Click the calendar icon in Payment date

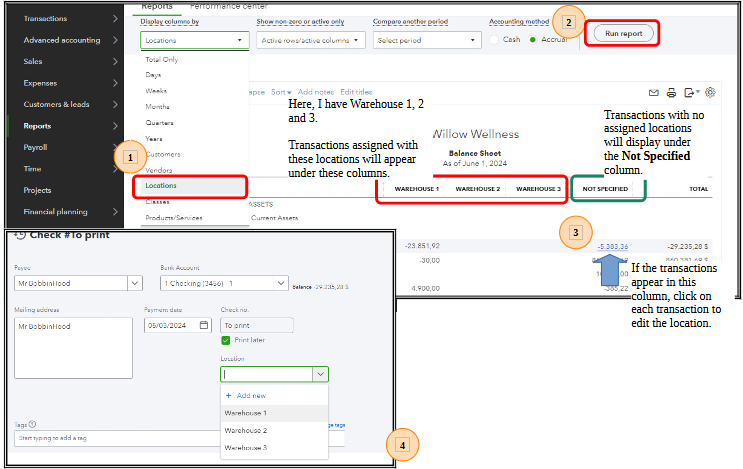click(x=204, y=325)
